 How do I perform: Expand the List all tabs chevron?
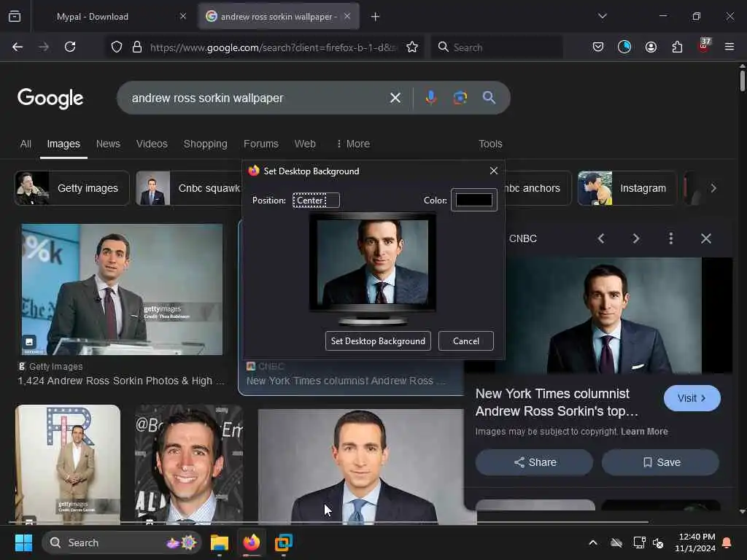602,16
